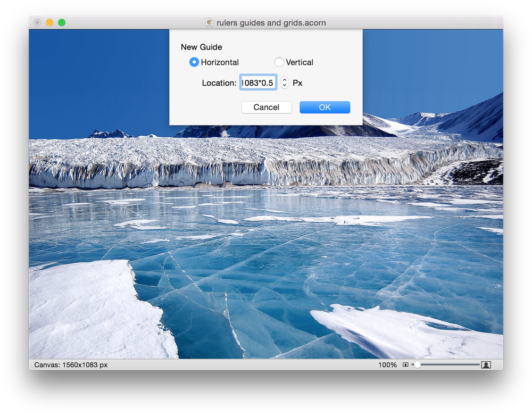Image resolution: width=532 pixels, height=415 pixels.
Task: Minimize the window with the yellow button
Action: [x=49, y=22]
